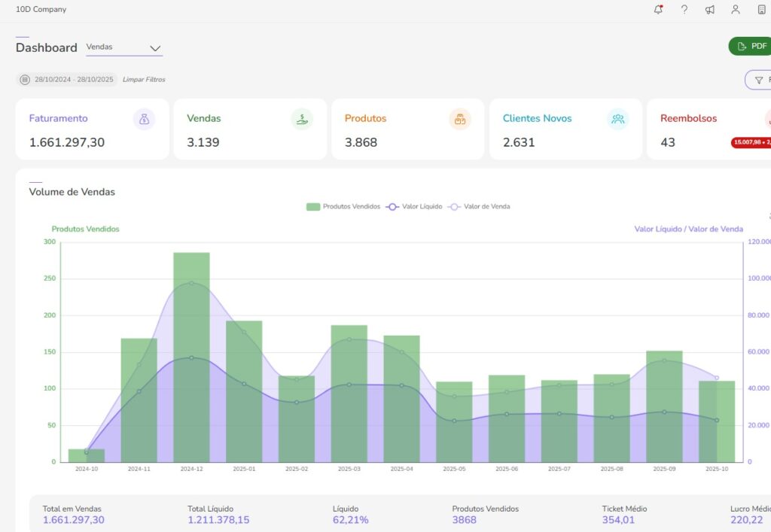Click the Limpar Filtros link
Viewport: 771px width, 532px height.
(x=144, y=80)
